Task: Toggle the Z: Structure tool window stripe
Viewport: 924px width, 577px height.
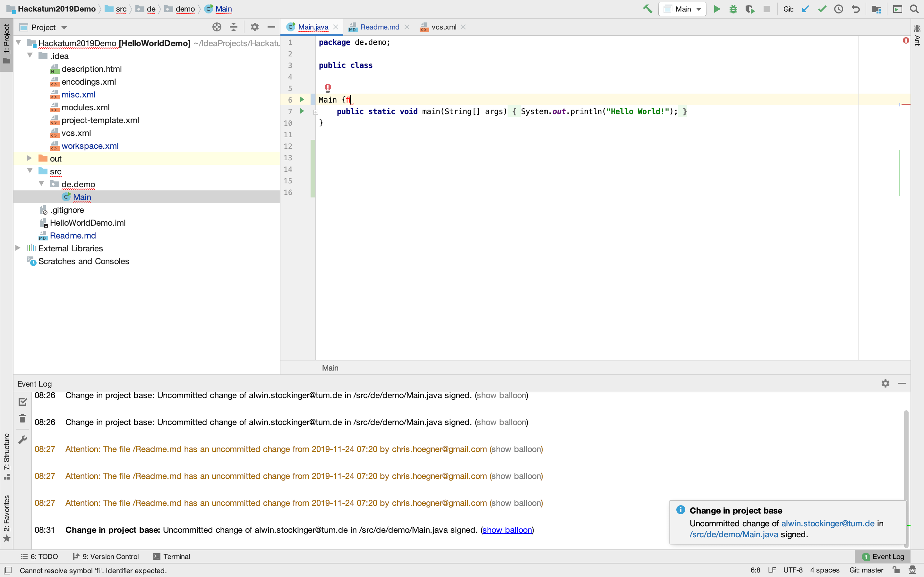Action: [x=6, y=456]
